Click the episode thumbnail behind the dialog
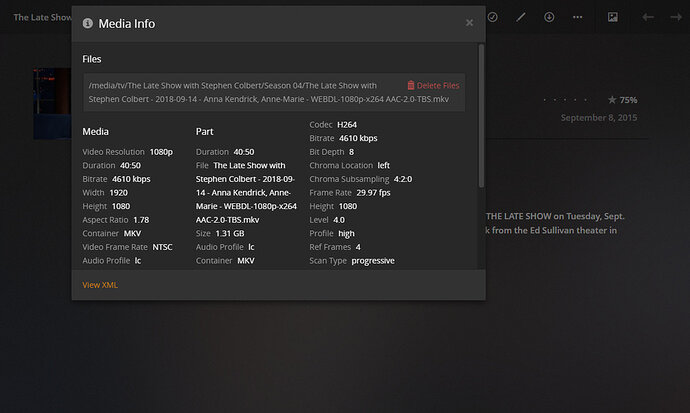 52,103
